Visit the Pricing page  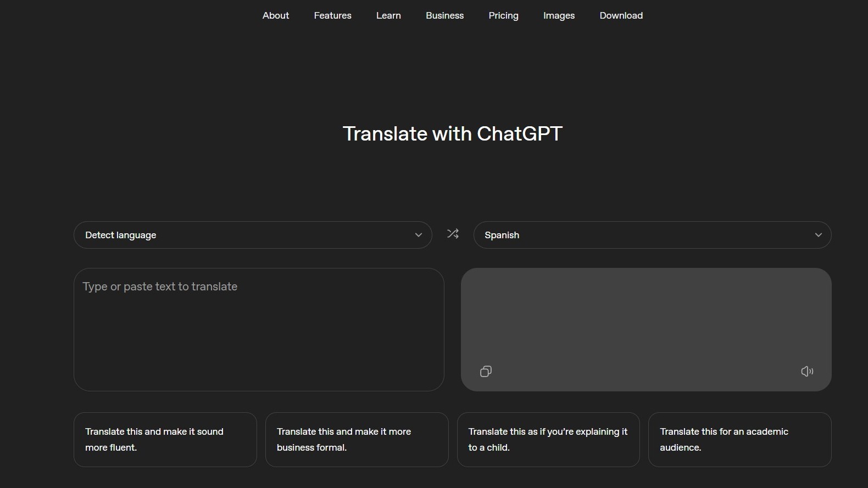coord(503,15)
